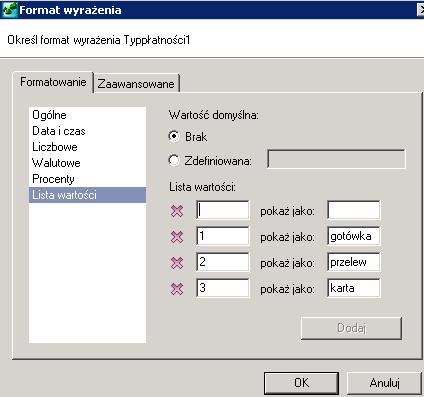Confirm with the OK button
This screenshot has width=424, height=397.
301,383
